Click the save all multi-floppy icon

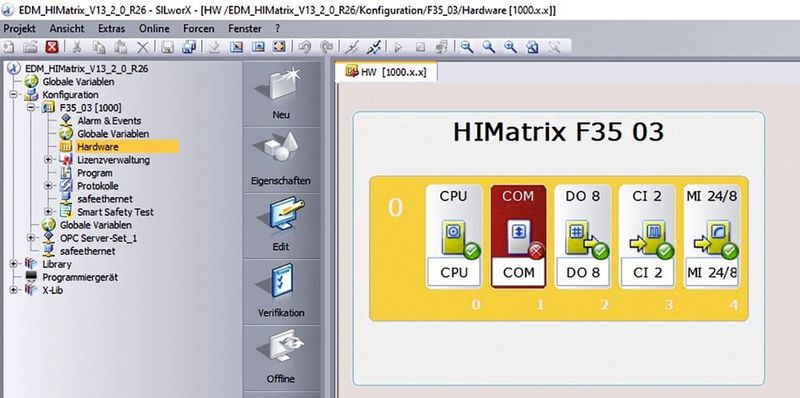[189, 47]
